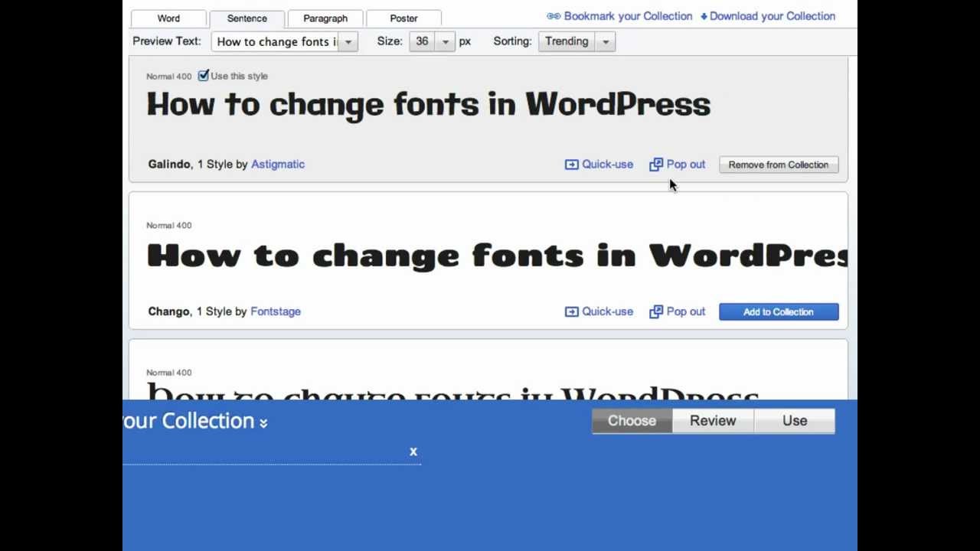The width and height of the screenshot is (980, 551).
Task: Open the Sorting dropdown set to Trending
Action: click(577, 41)
